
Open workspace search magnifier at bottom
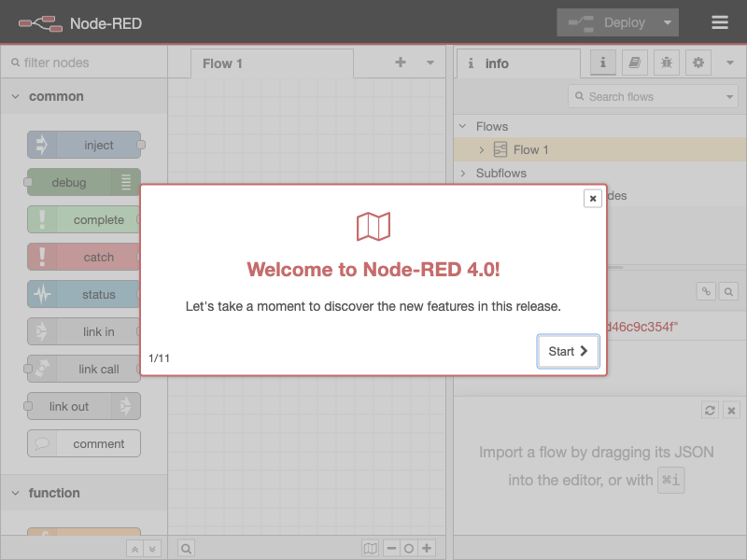[x=186, y=549]
